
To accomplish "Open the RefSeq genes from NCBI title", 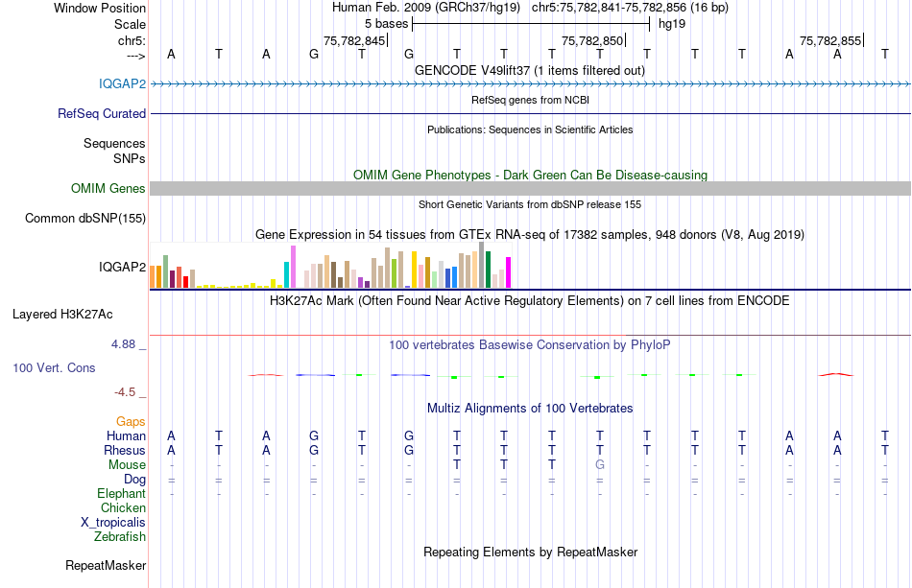I will coord(531,100).
